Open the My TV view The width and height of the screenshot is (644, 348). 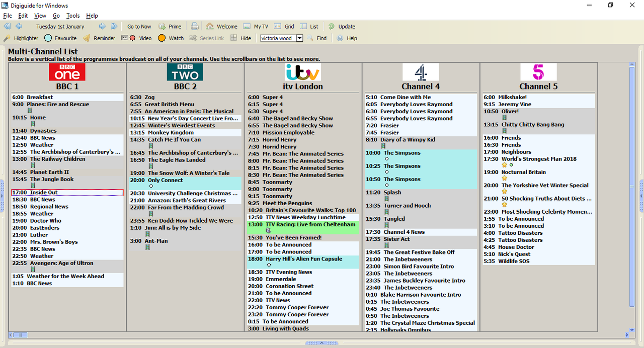(256, 27)
